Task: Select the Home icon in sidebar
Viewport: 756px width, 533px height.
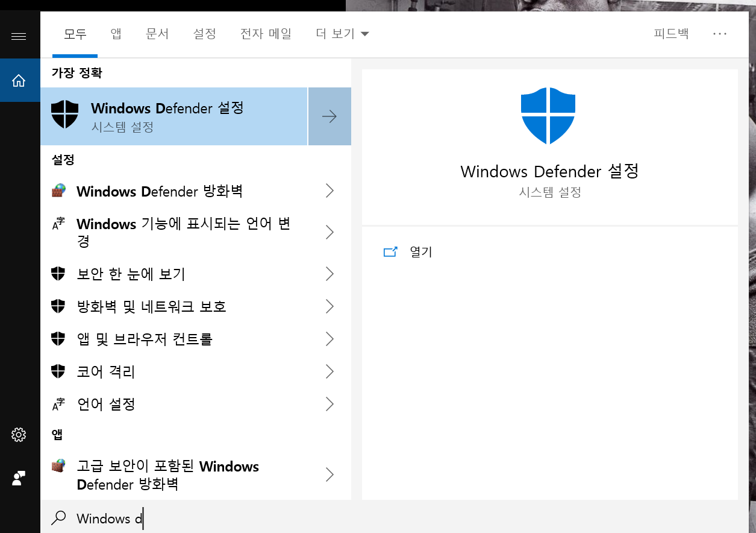Action: click(x=19, y=80)
